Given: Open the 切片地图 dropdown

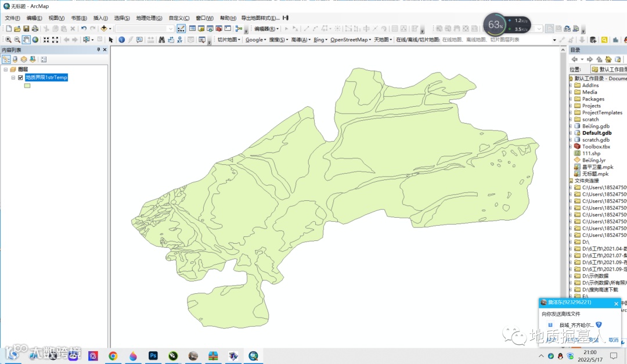Looking at the screenshot, I should click(x=229, y=39).
